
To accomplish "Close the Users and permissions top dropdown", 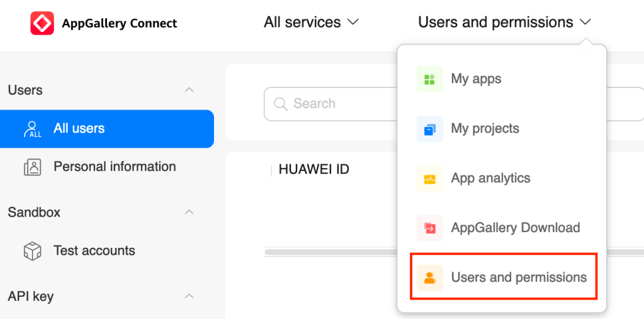I will click(x=504, y=23).
